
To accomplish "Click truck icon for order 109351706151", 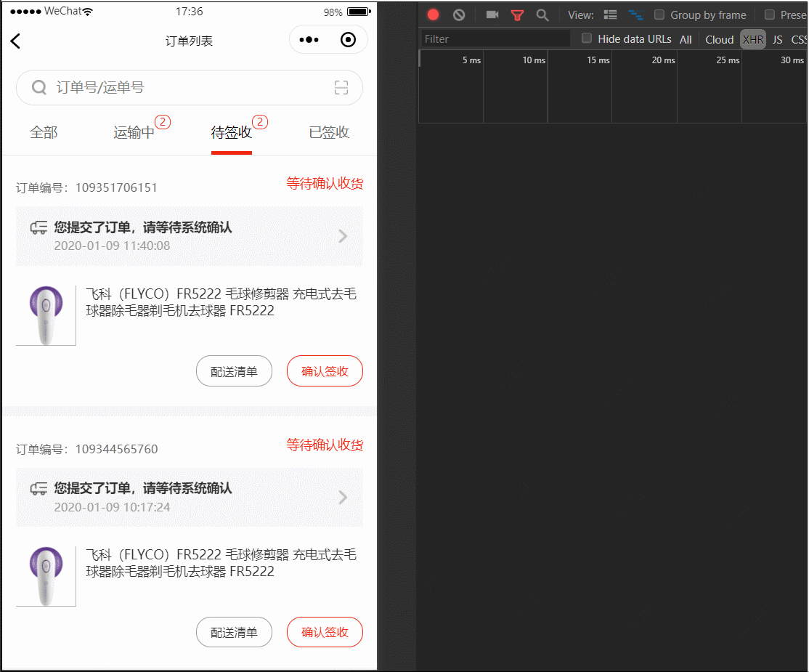I will click(x=38, y=227).
